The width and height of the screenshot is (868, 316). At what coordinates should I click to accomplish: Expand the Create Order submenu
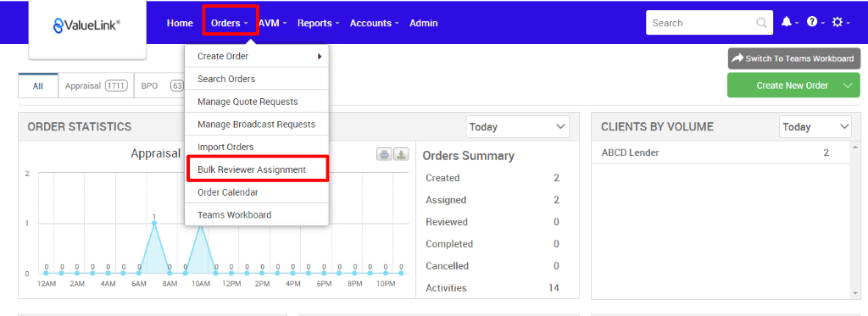(257, 57)
